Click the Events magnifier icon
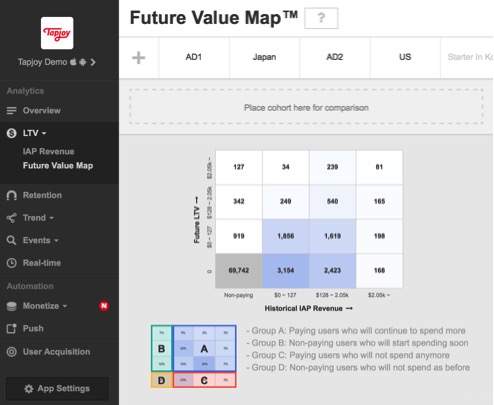This screenshot has height=405, width=494. pos(12,240)
